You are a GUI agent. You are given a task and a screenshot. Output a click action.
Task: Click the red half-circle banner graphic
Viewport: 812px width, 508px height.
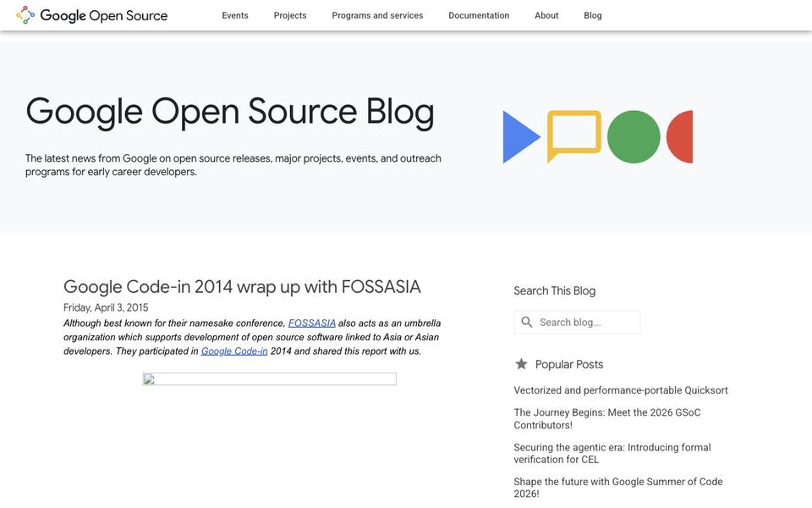(680, 137)
